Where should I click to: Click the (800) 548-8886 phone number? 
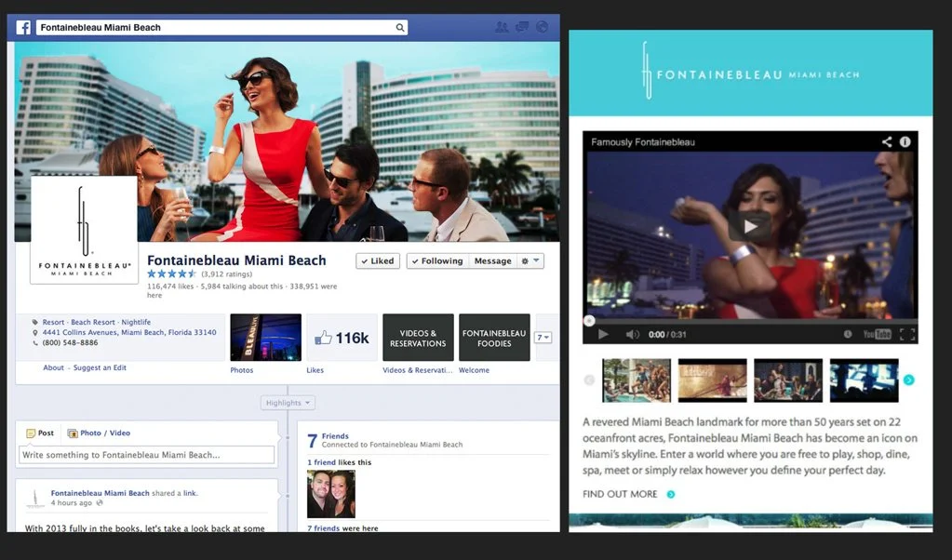pos(70,343)
